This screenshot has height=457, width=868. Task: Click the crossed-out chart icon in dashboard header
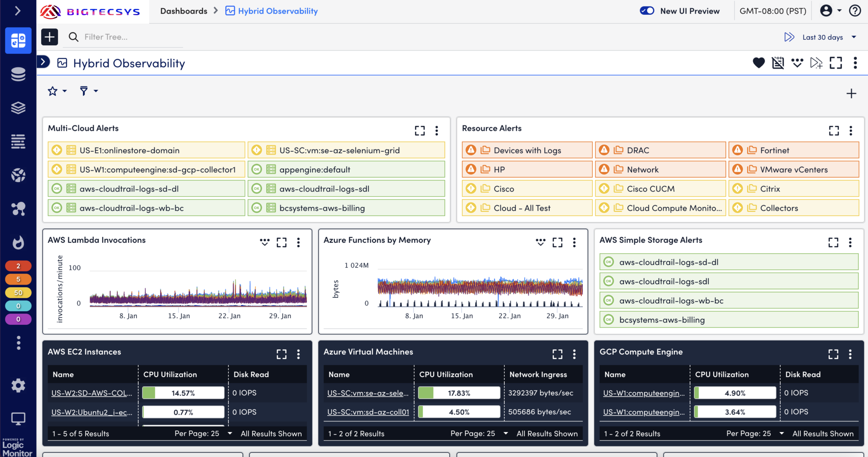778,63
